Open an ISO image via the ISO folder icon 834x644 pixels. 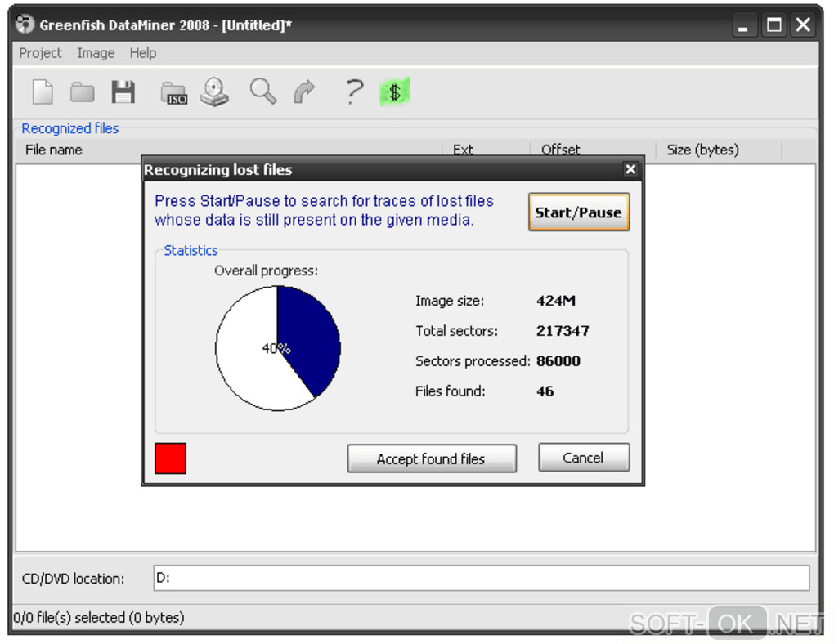tap(174, 93)
